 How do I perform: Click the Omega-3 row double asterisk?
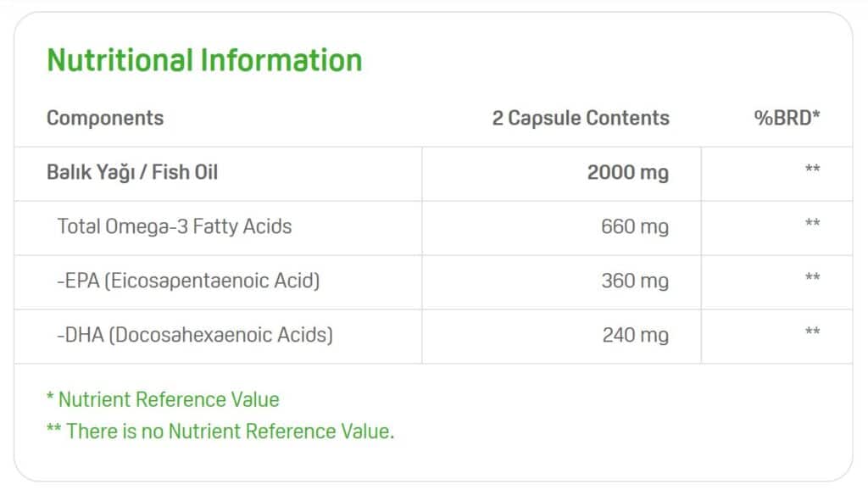tap(812, 224)
